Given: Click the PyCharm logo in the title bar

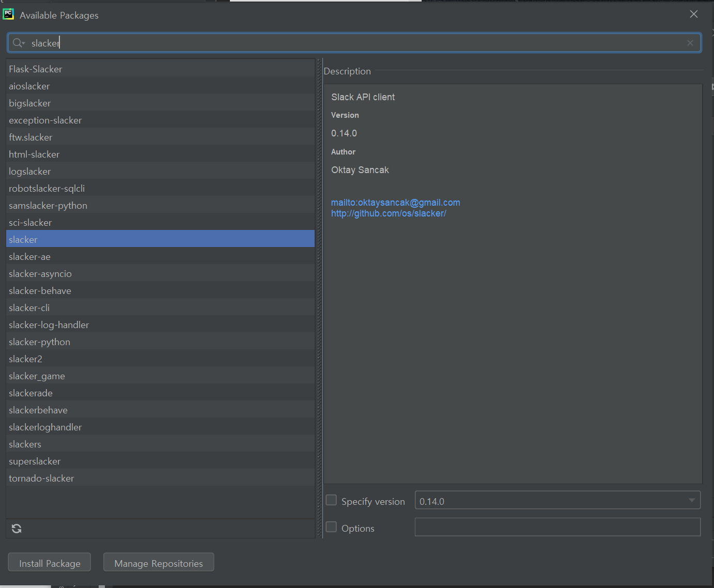Looking at the screenshot, I should click(8, 14).
